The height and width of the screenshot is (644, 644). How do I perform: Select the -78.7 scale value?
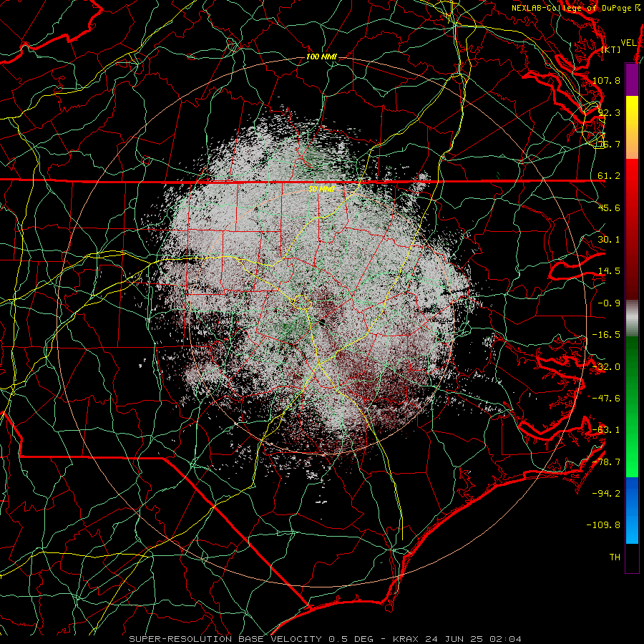click(x=606, y=462)
